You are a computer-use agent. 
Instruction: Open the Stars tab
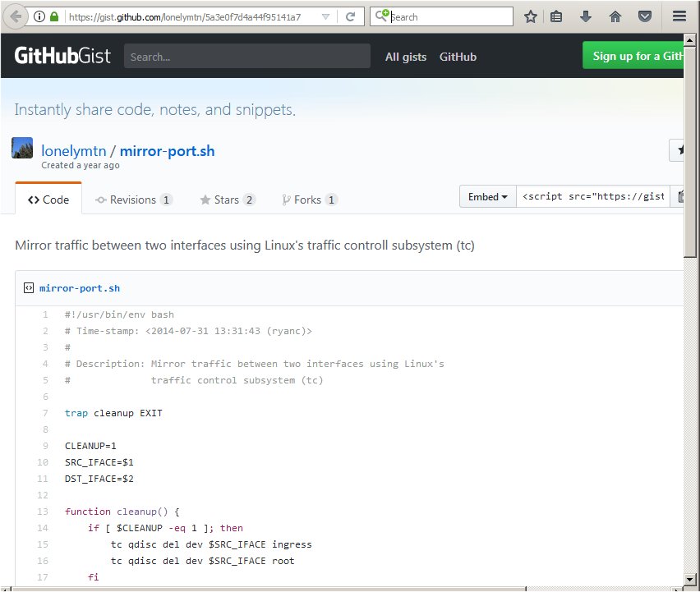pyautogui.click(x=227, y=200)
